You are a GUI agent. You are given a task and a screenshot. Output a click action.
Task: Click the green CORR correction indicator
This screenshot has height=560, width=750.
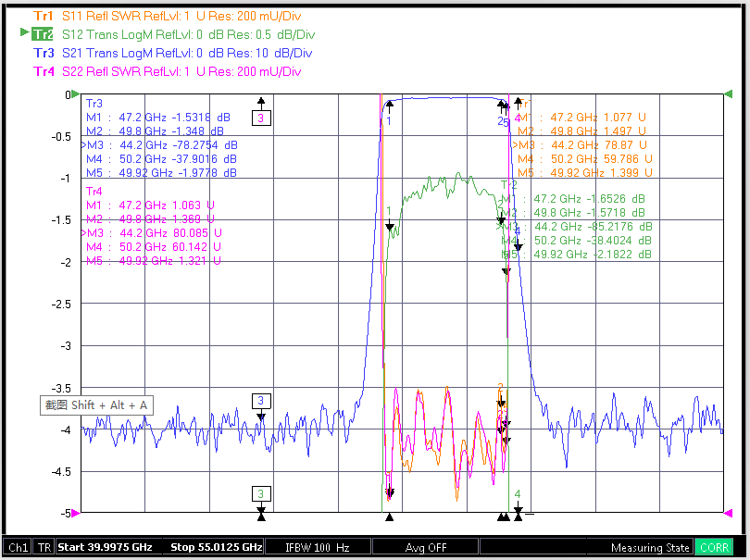pyautogui.click(x=714, y=548)
